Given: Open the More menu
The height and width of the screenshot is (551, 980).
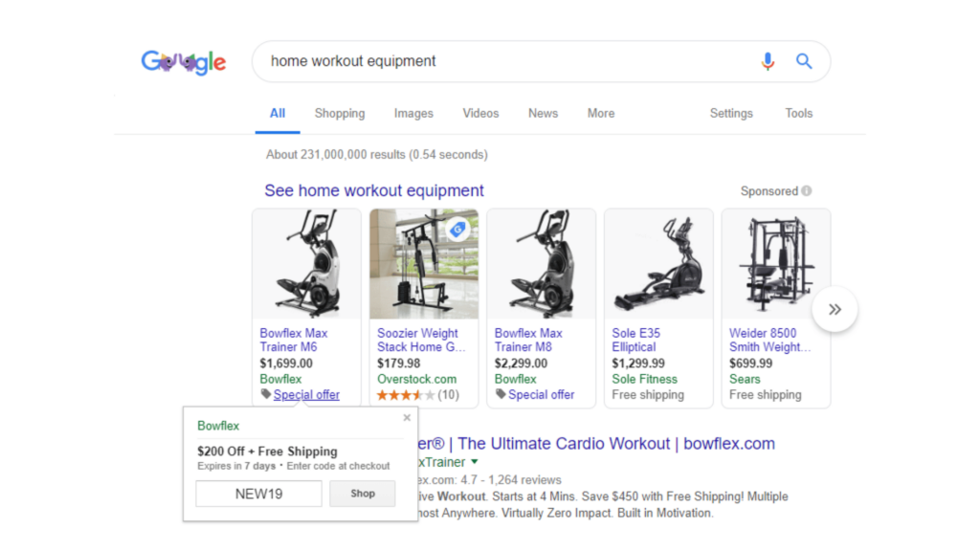Looking at the screenshot, I should tap(601, 113).
